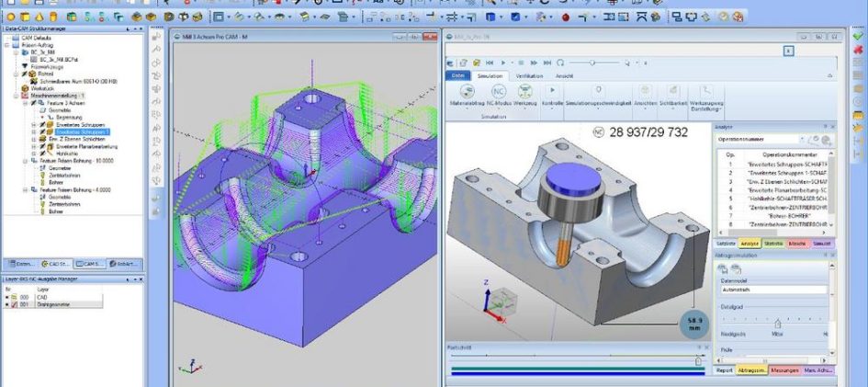This screenshot has height=387, width=868.
Task: Click the Detailgrad slider
Action: pyautogui.click(x=778, y=323)
